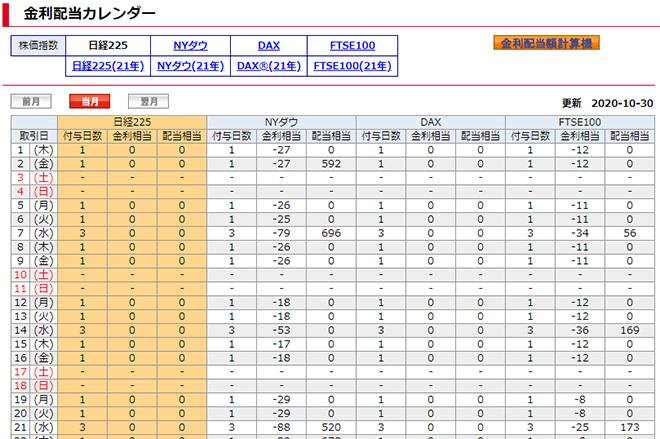
Task: Click NYダウ 金利相当 value -17 on row 15
Action: pos(281,344)
